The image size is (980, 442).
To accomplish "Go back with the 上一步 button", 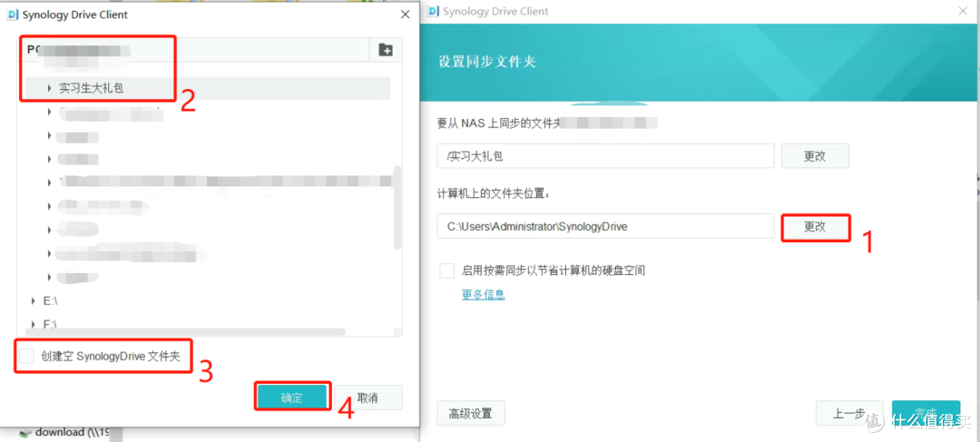I will [x=849, y=413].
